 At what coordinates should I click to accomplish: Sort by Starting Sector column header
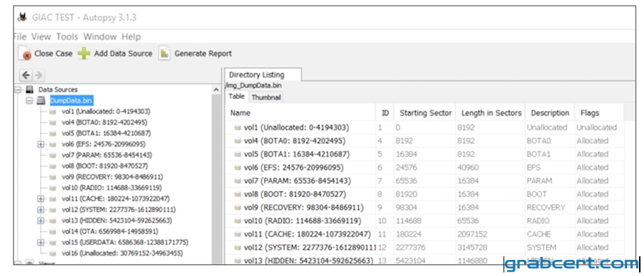(425, 113)
